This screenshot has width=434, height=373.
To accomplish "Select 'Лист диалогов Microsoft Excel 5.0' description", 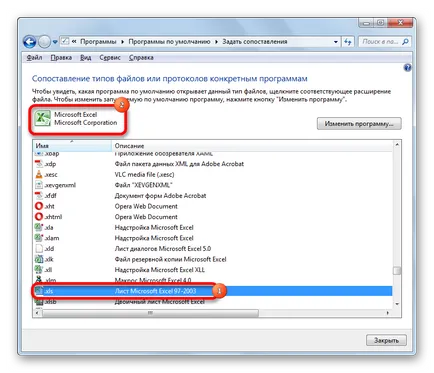I will (x=163, y=249).
